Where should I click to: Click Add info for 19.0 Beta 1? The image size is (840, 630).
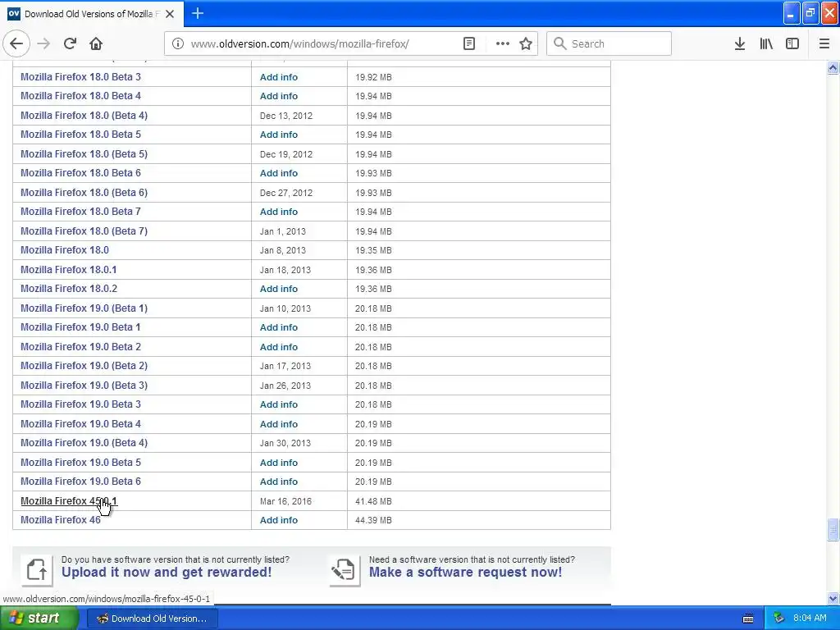(279, 327)
